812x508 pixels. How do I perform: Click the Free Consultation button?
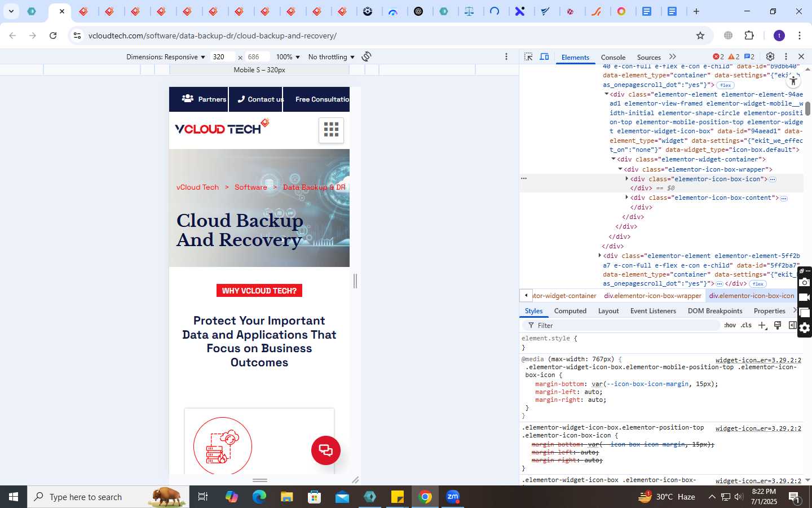coord(316,99)
